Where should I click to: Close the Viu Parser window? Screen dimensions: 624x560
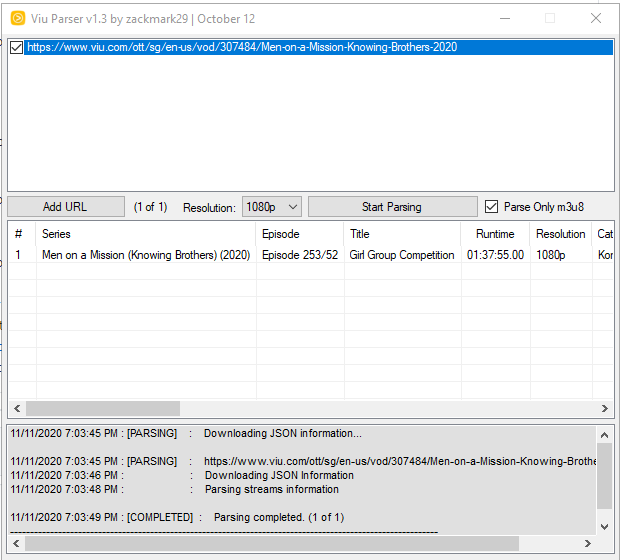tap(596, 18)
